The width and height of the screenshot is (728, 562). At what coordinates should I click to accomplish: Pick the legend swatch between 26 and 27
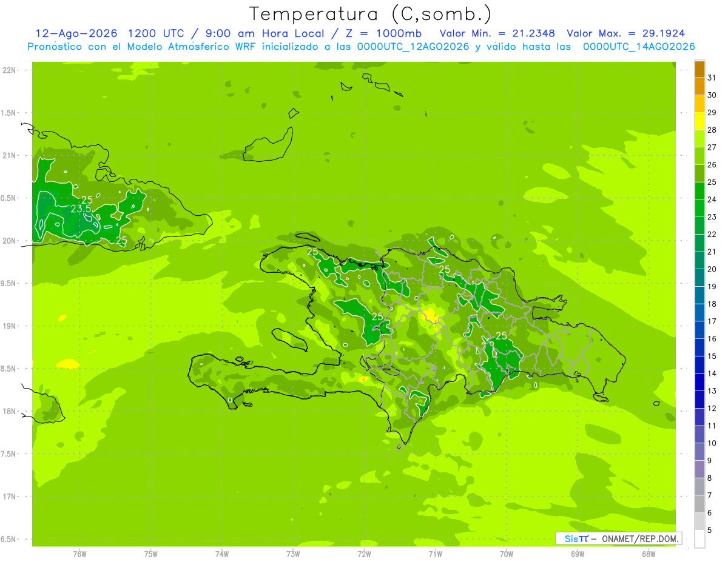[699, 156]
